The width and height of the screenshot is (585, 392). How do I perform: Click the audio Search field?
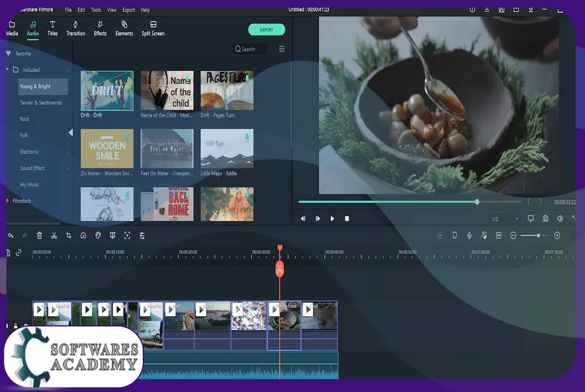(250, 49)
